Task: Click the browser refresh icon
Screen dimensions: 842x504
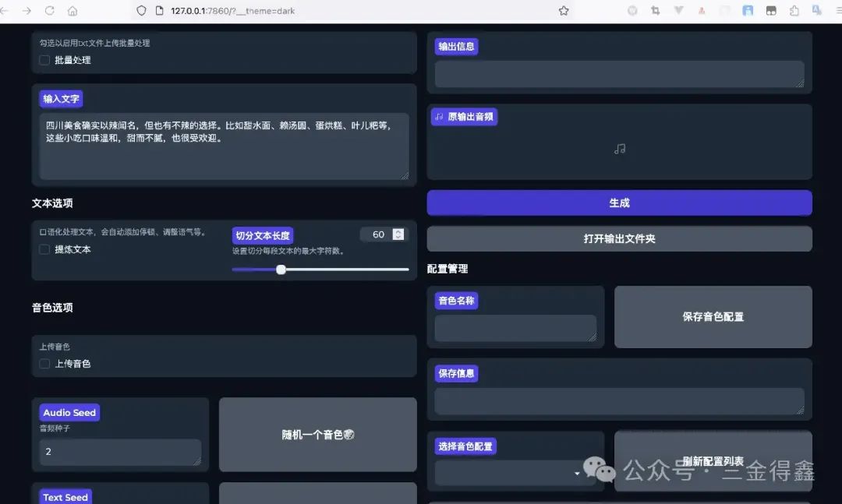Action: click(48, 11)
